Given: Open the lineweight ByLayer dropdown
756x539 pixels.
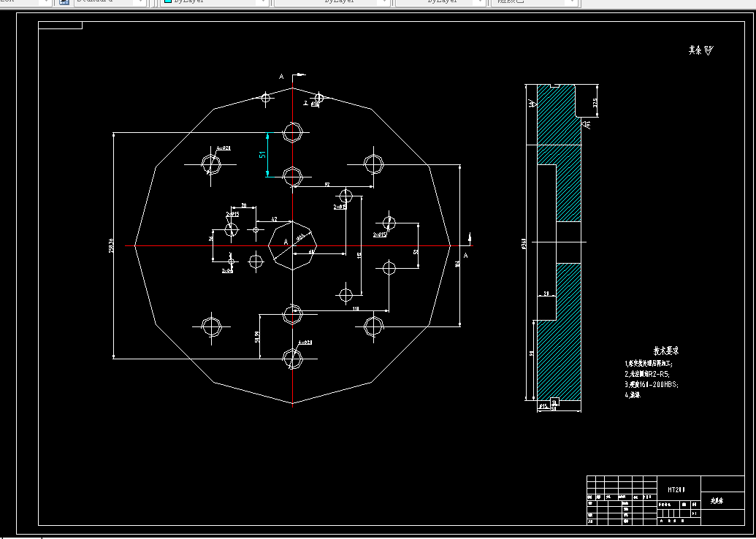Looking at the screenshot, I should [440, 2].
